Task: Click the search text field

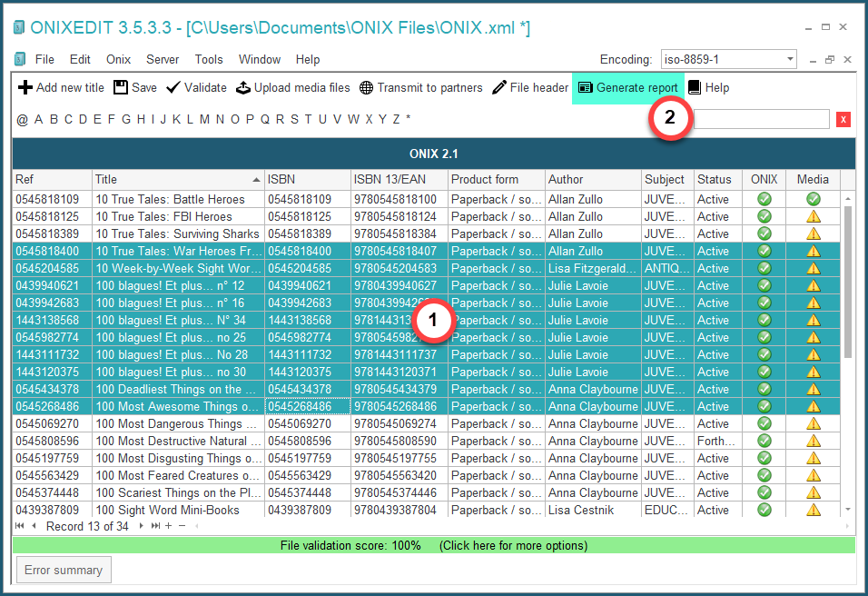Action: (761, 119)
